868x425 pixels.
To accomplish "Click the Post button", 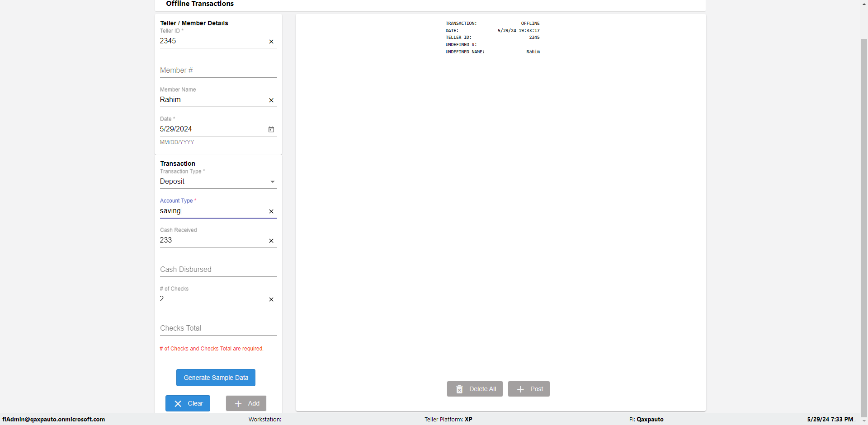I will pos(529,389).
